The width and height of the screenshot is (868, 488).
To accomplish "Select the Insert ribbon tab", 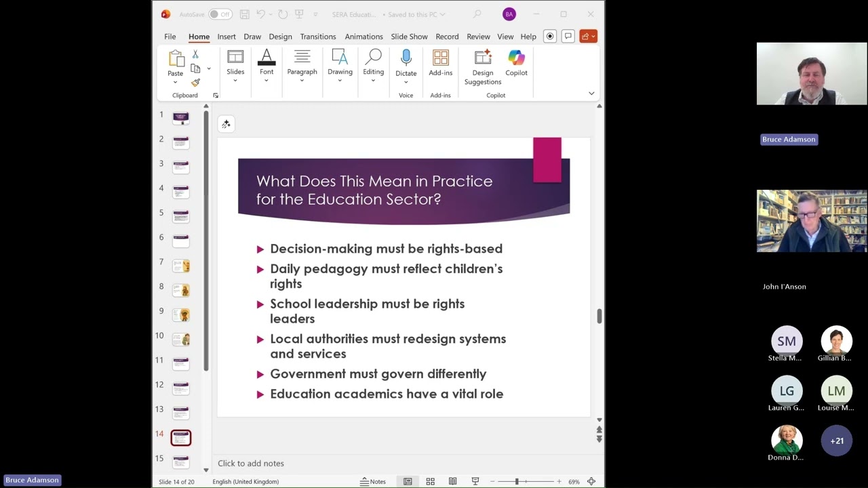I will [x=226, y=37].
